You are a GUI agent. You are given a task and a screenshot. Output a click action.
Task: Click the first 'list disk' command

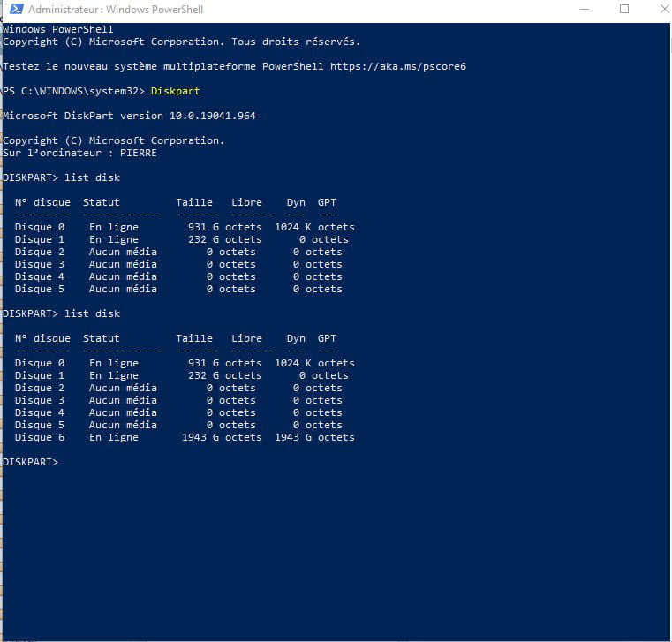(92, 177)
